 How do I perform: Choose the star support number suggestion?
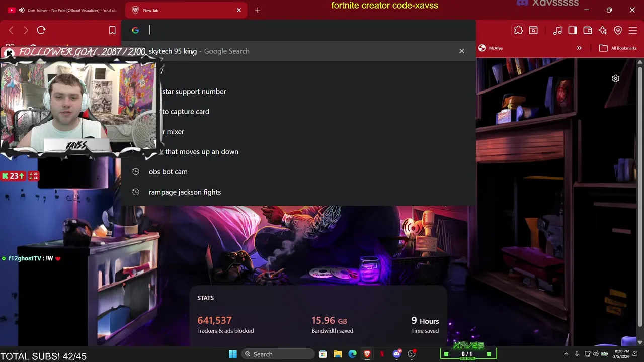tap(298, 91)
